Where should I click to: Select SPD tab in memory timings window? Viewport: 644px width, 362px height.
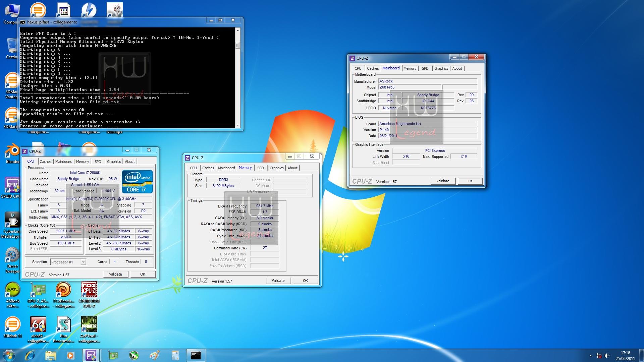point(260,168)
